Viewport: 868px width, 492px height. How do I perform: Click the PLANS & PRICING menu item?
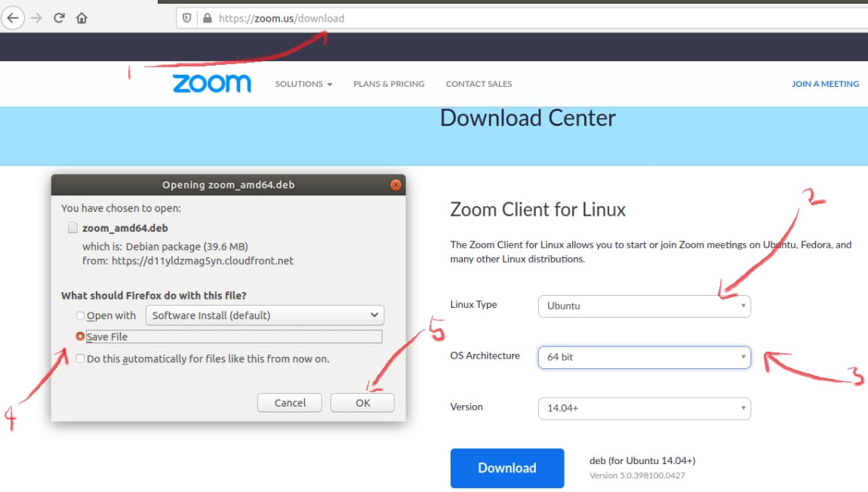tap(389, 85)
